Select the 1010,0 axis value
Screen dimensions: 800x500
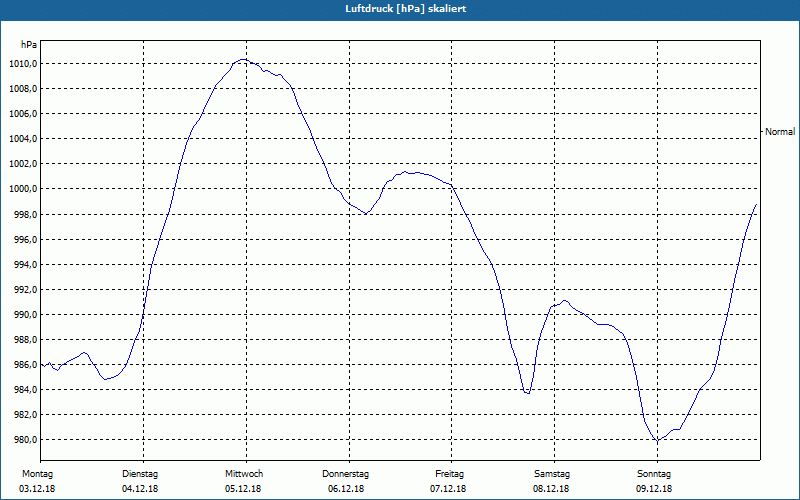(23, 64)
